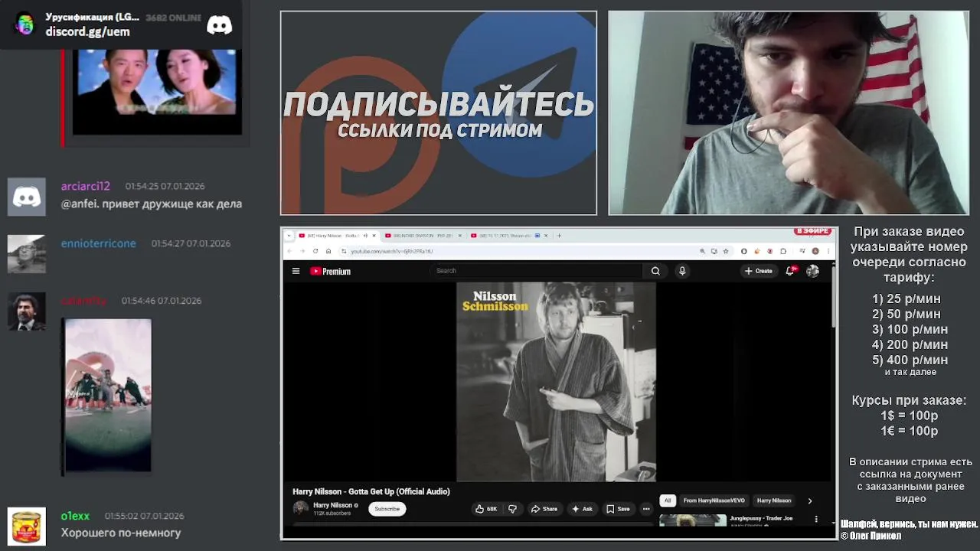Select the All filter chip

(x=668, y=500)
